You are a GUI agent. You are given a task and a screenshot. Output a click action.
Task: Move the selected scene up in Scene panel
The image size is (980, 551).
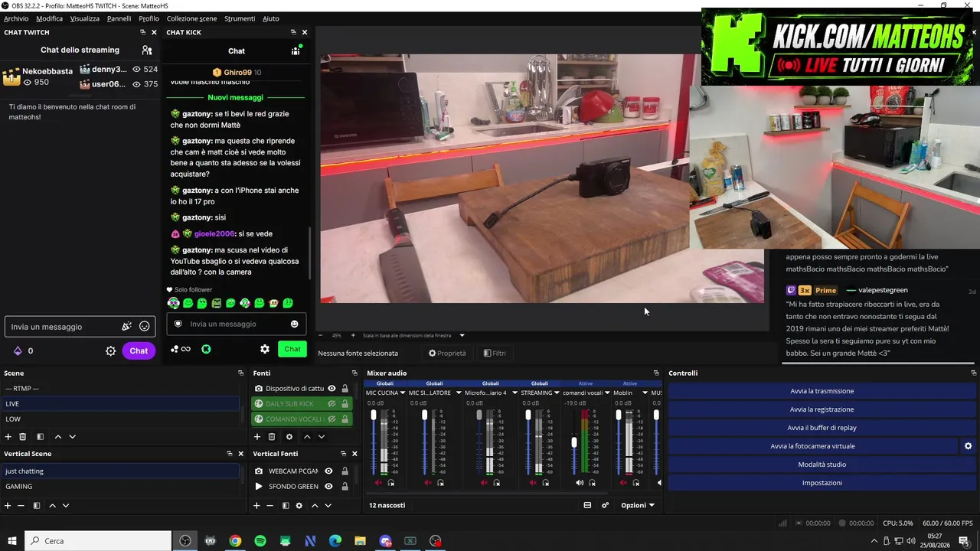coord(57,436)
